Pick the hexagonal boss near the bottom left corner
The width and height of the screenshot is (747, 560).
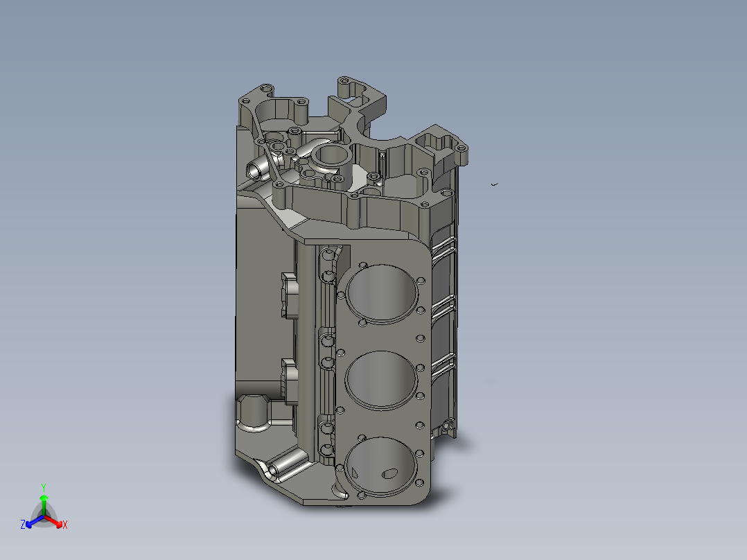point(254,413)
